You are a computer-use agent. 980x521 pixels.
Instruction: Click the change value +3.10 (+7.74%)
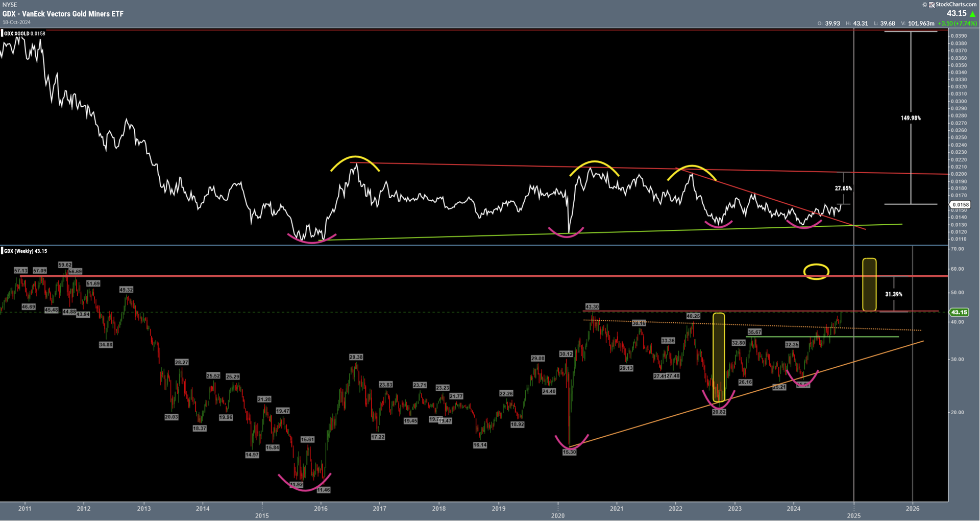point(958,23)
